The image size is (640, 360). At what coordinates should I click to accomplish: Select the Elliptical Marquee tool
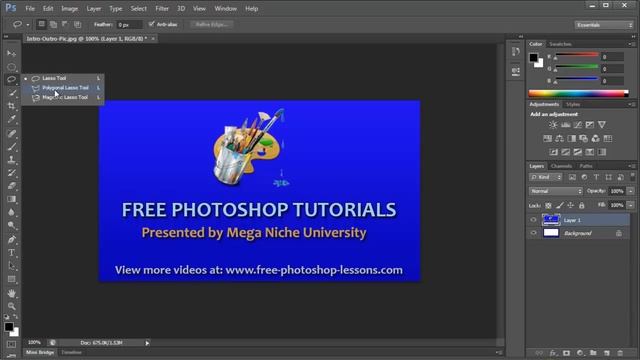click(x=11, y=67)
